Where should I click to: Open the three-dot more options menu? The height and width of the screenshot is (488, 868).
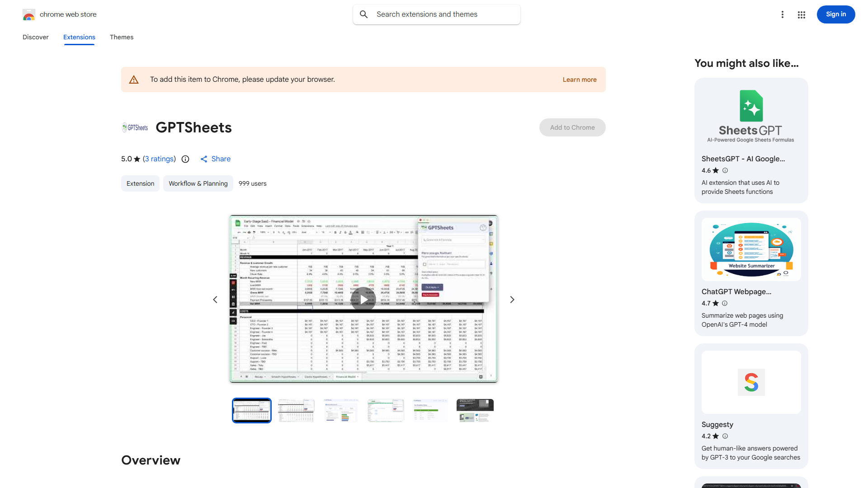click(x=783, y=14)
